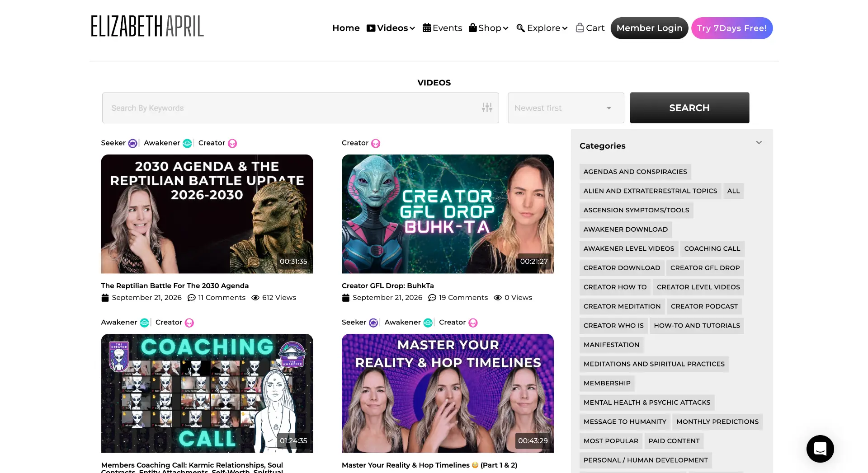Open the chat support widget

(x=820, y=449)
